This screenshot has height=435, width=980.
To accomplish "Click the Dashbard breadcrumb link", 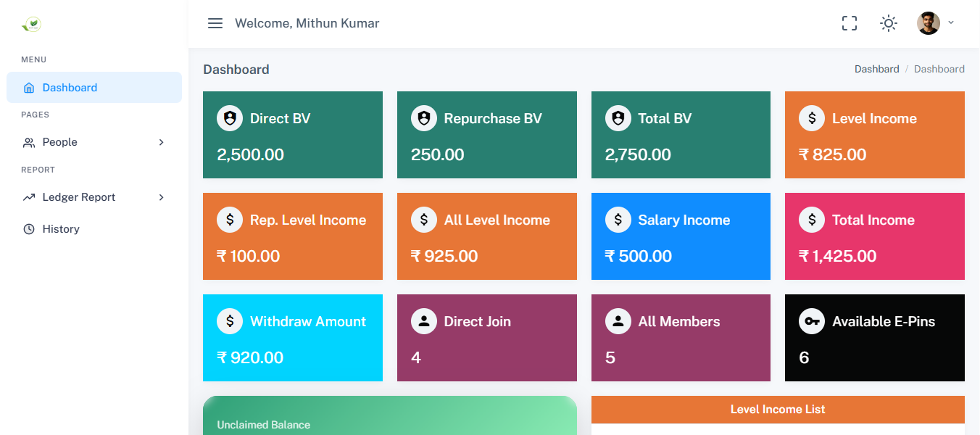I will 876,70.
